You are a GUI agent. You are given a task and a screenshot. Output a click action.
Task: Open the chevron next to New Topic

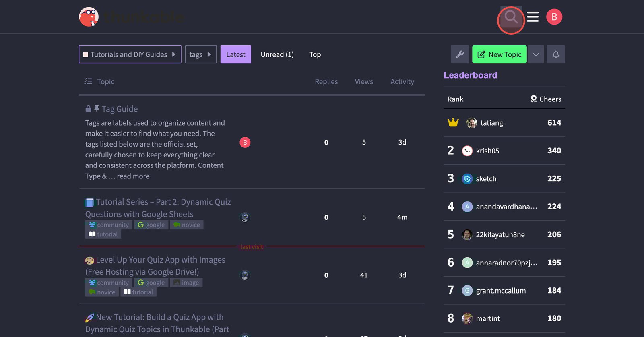(x=536, y=54)
